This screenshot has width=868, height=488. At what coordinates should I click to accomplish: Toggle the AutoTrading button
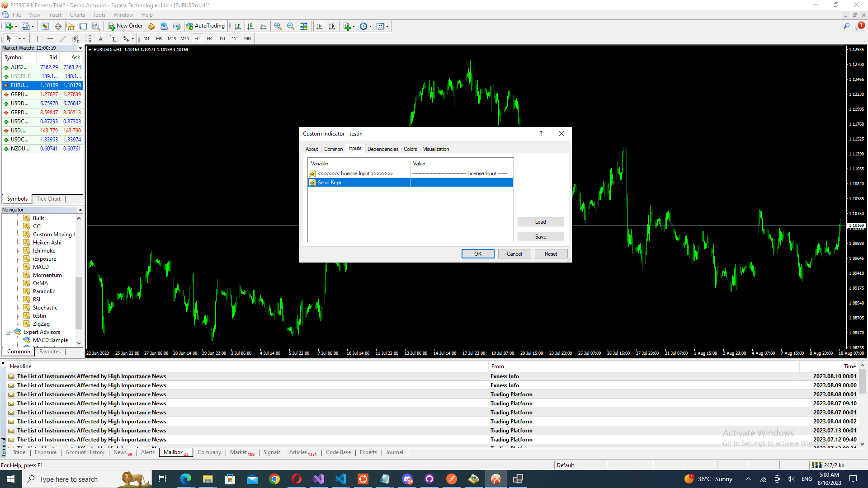pos(205,26)
